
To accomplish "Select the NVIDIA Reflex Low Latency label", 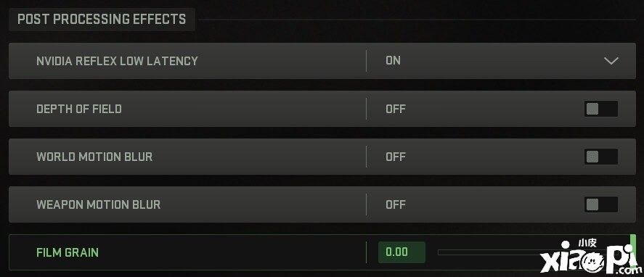I will pyautogui.click(x=117, y=61).
